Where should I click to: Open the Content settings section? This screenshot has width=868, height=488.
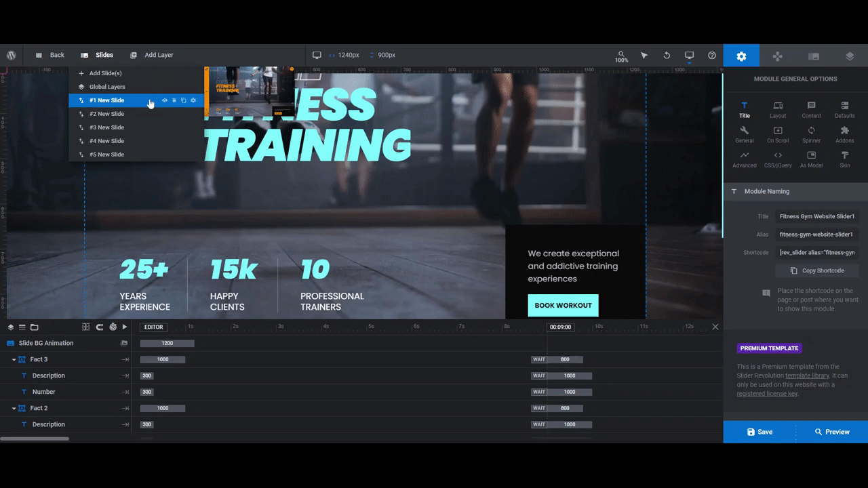[811, 110]
